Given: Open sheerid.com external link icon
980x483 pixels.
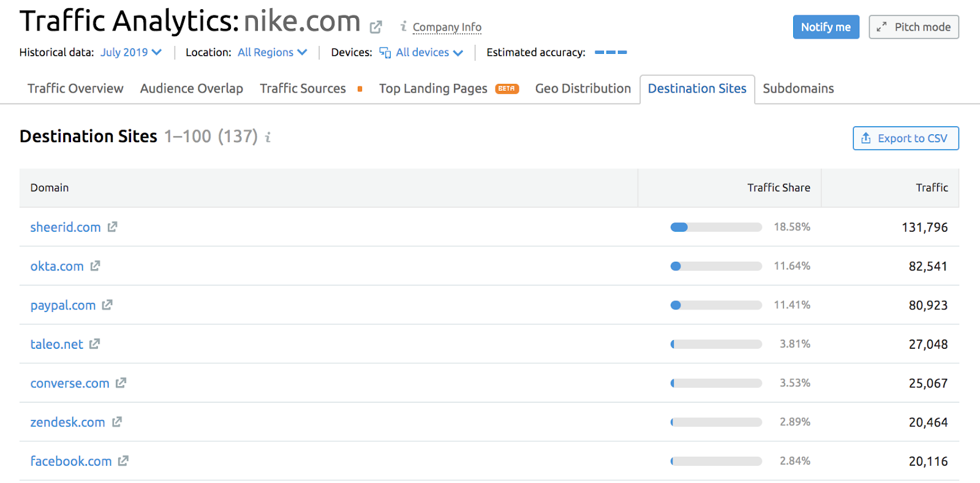Looking at the screenshot, I should point(112,227).
